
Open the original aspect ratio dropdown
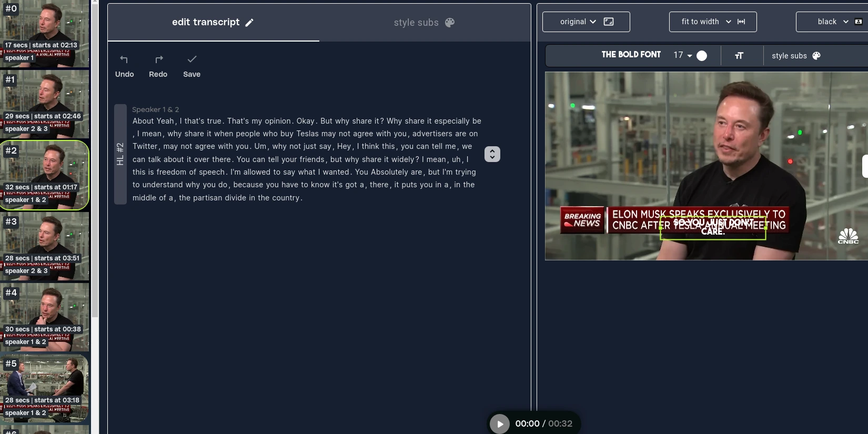586,22
